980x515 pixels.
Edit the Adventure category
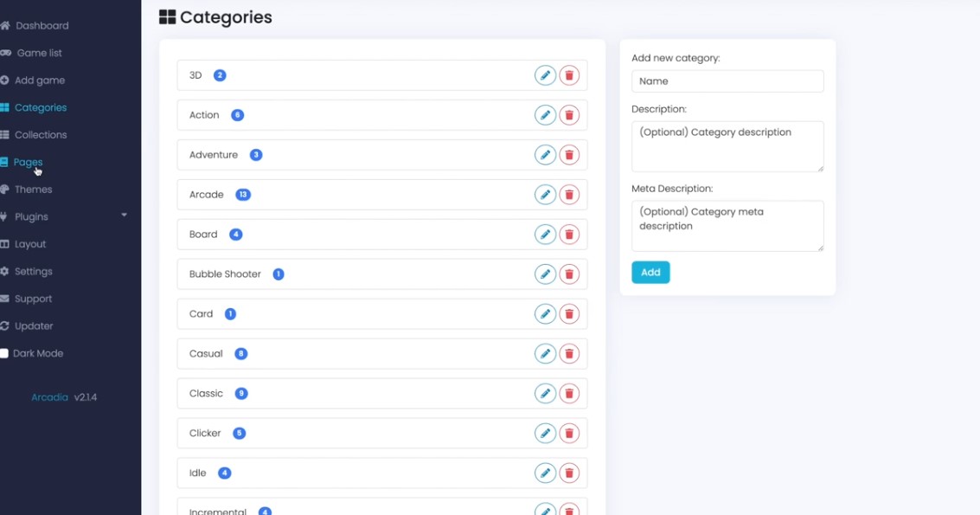[x=545, y=155]
